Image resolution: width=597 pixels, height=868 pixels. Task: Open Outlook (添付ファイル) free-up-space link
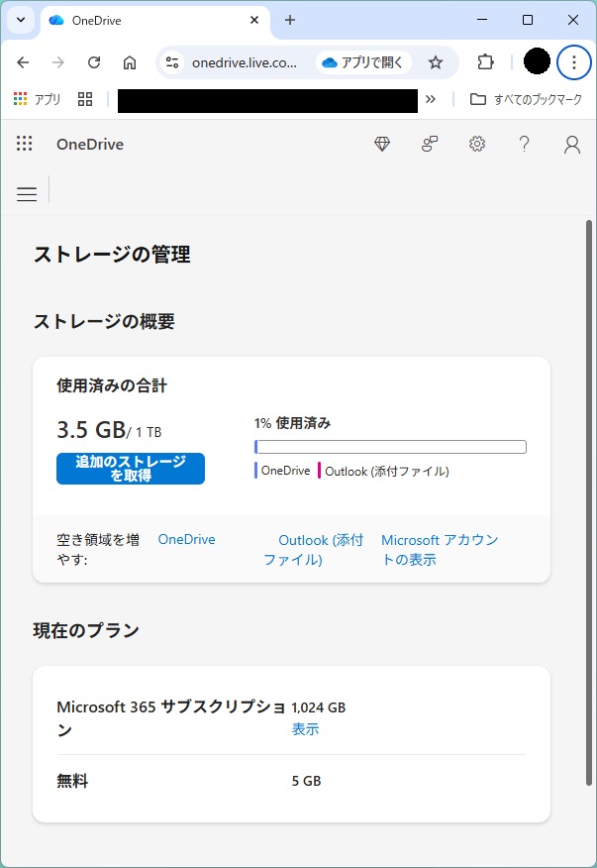[313, 549]
